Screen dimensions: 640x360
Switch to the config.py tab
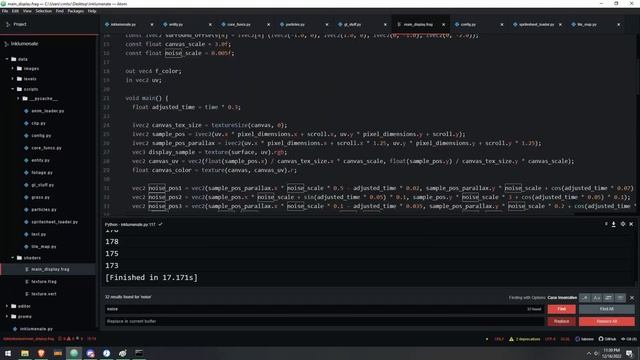click(480, 24)
